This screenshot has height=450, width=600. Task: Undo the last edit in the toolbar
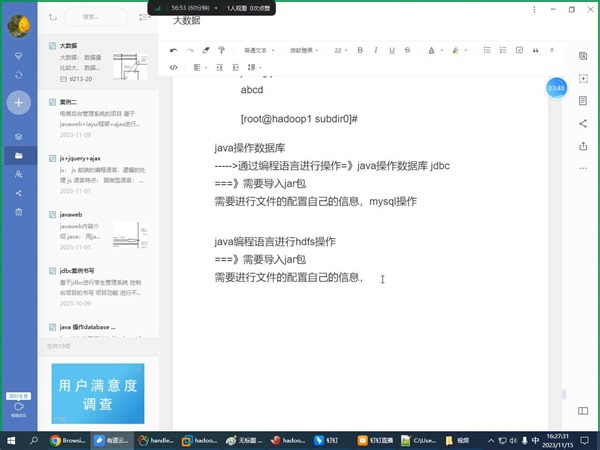tap(173, 50)
